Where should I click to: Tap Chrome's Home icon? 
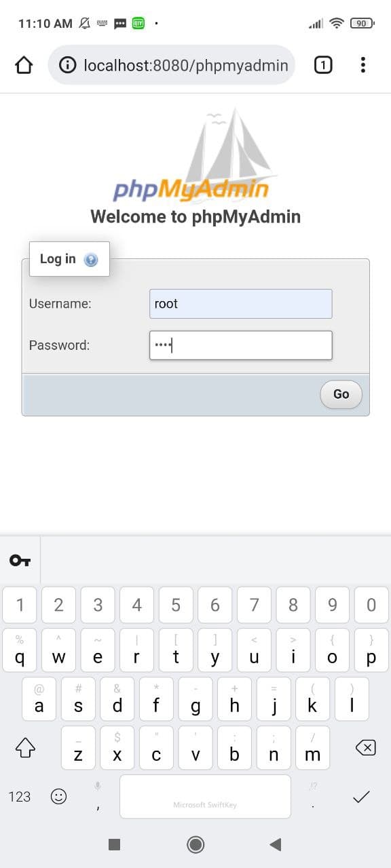click(24, 65)
